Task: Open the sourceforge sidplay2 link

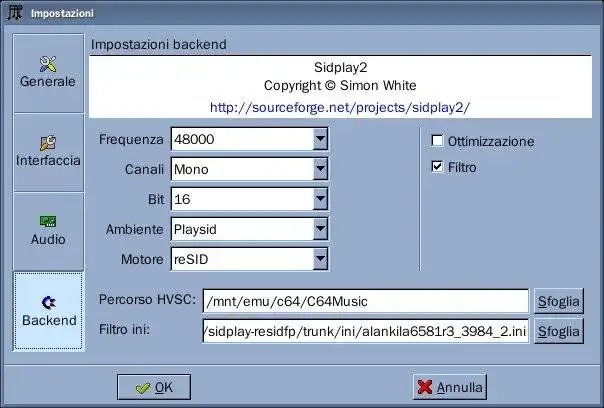Action: 340,107
